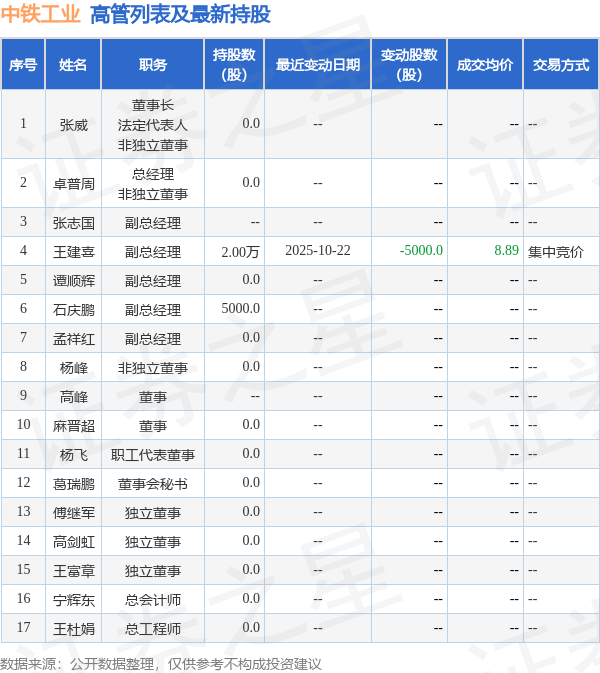Select the name 葛瑞鹏
Image resolution: width=600 pixels, height=673 pixels.
73,484
